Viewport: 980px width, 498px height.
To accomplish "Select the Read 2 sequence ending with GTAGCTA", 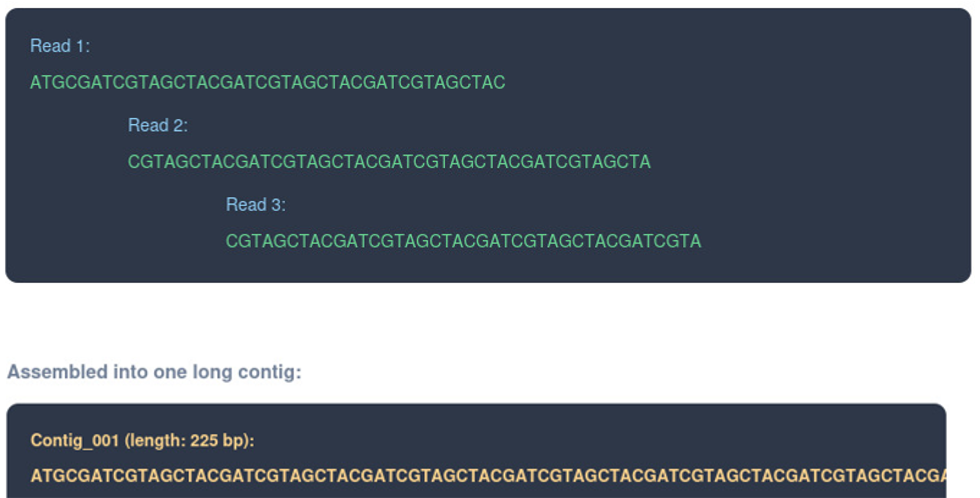I will click(x=389, y=162).
